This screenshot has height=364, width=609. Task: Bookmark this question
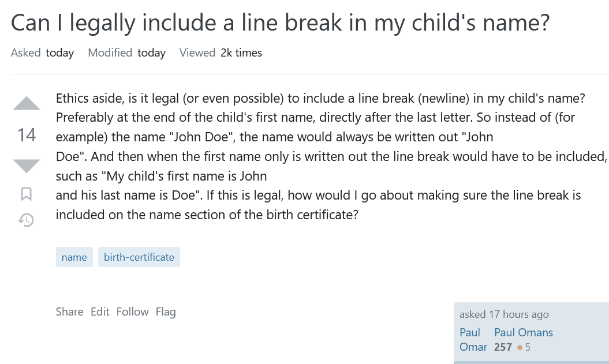click(x=27, y=194)
